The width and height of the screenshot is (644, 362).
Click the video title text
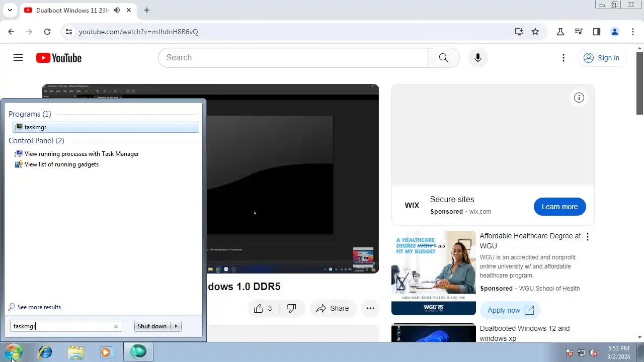pyautogui.click(x=244, y=287)
